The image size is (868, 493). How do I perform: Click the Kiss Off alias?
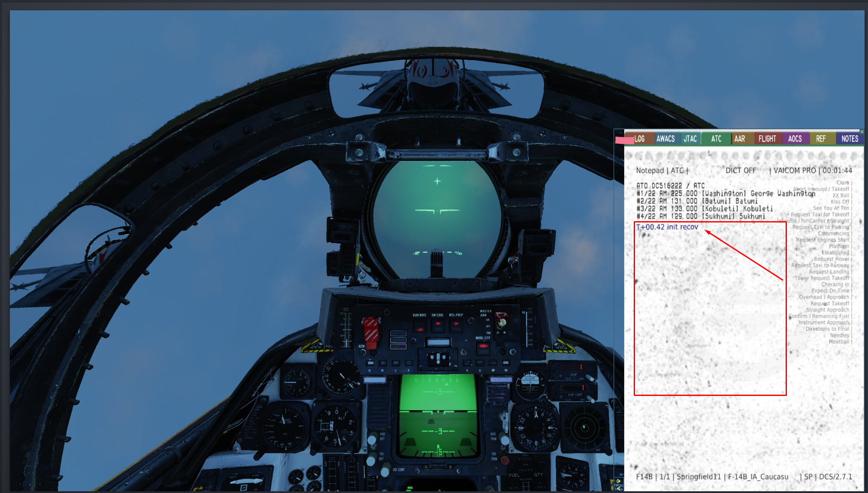point(840,202)
